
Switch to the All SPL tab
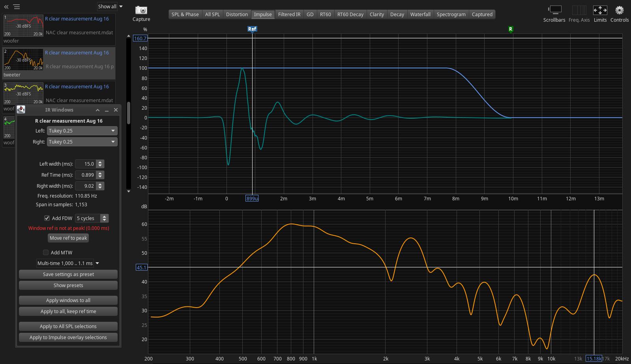pos(212,14)
